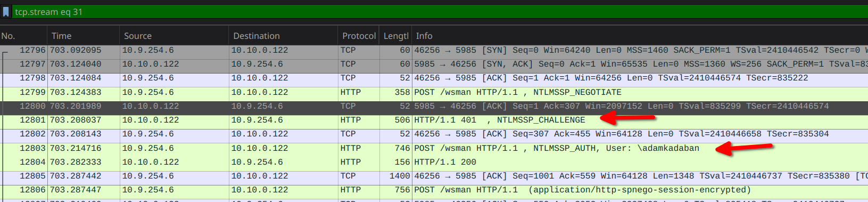Click the Info column header

coord(640,36)
